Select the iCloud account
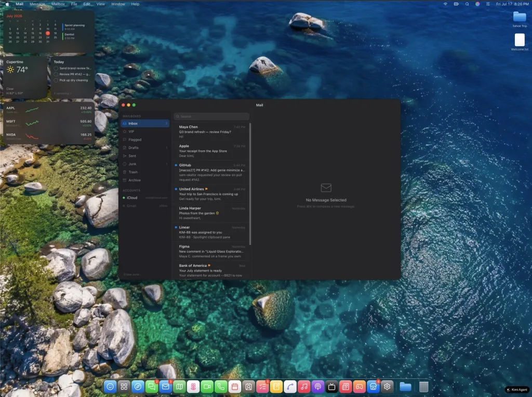Screen dimensions: 532x397 145,198
